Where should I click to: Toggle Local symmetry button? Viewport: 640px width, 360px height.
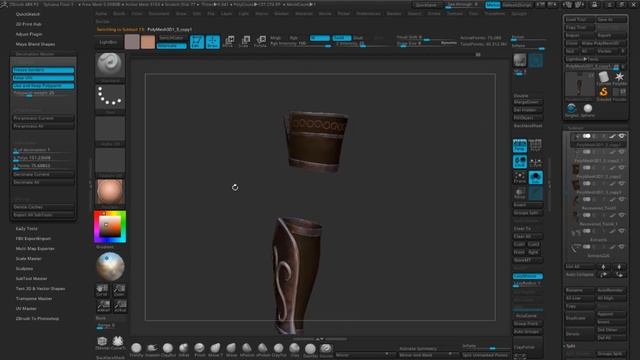(x=520, y=162)
